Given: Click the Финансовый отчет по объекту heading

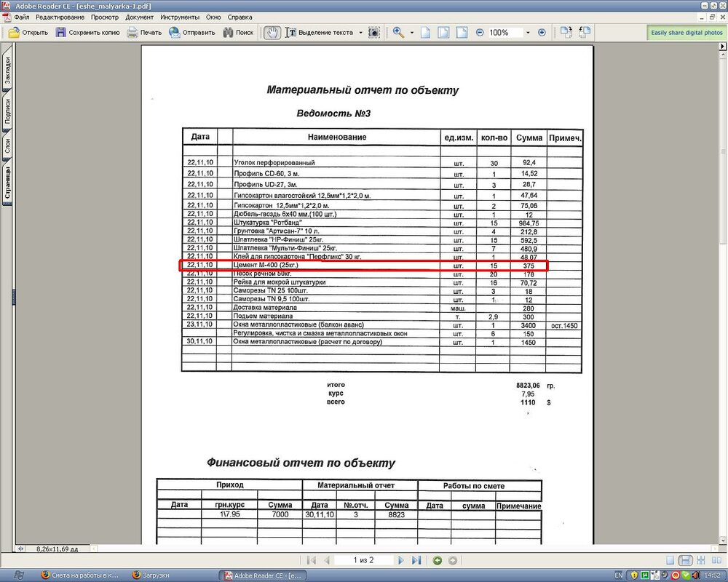Looking at the screenshot, I should click(x=301, y=463).
